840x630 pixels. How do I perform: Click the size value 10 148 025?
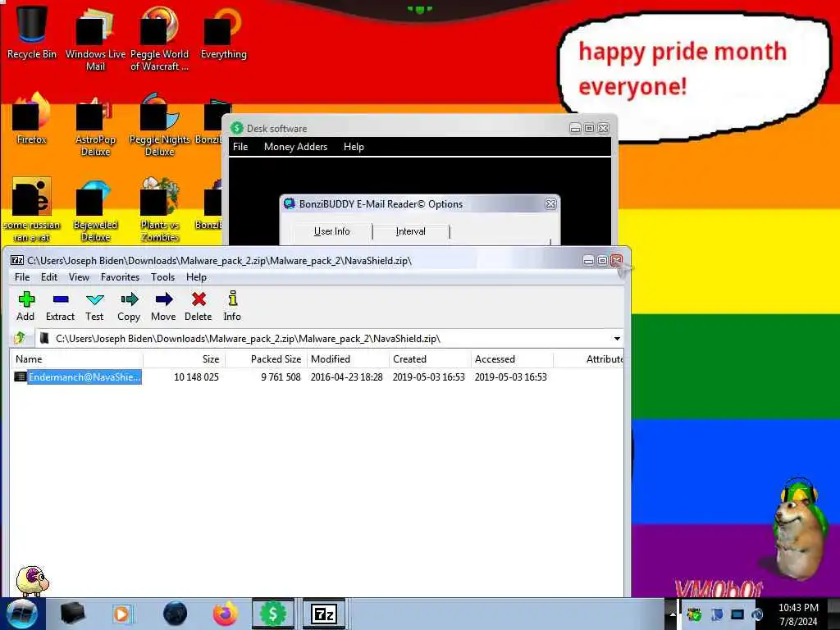[x=196, y=377]
